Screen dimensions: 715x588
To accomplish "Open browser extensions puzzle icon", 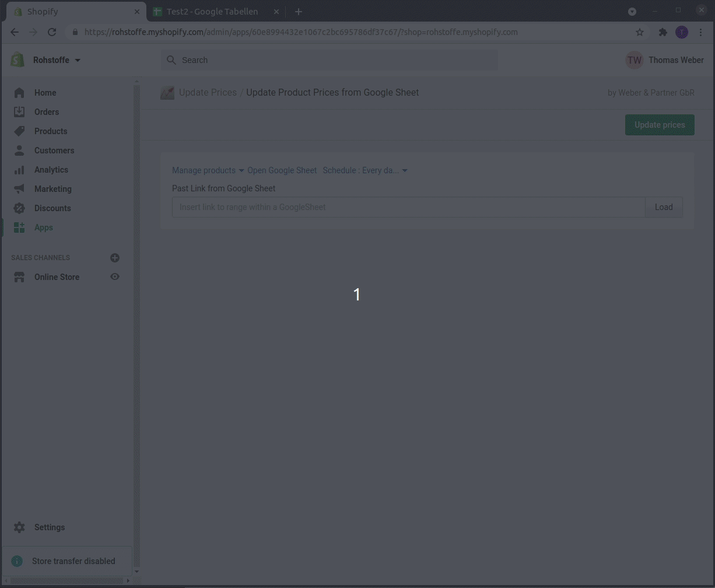I will tap(663, 32).
